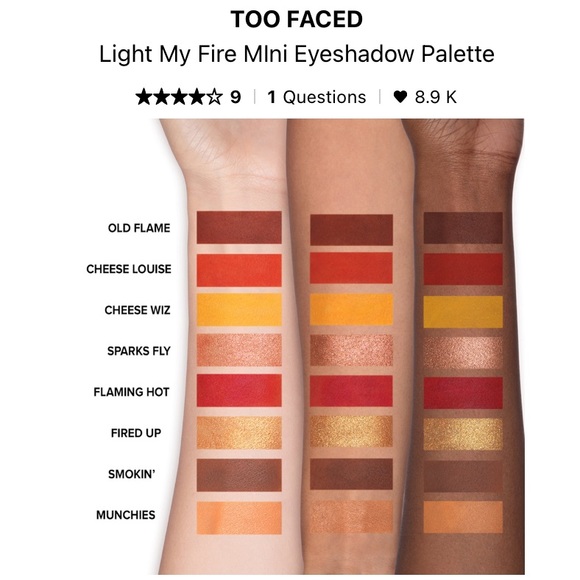
Task: Select Flaming Hot swatch on medium arm
Action: pyautogui.click(x=351, y=391)
